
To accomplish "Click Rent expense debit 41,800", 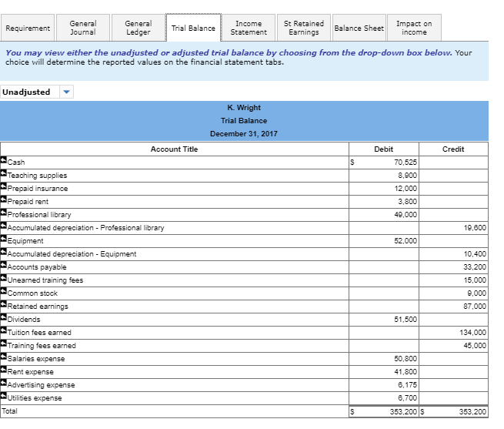I will (x=406, y=372).
